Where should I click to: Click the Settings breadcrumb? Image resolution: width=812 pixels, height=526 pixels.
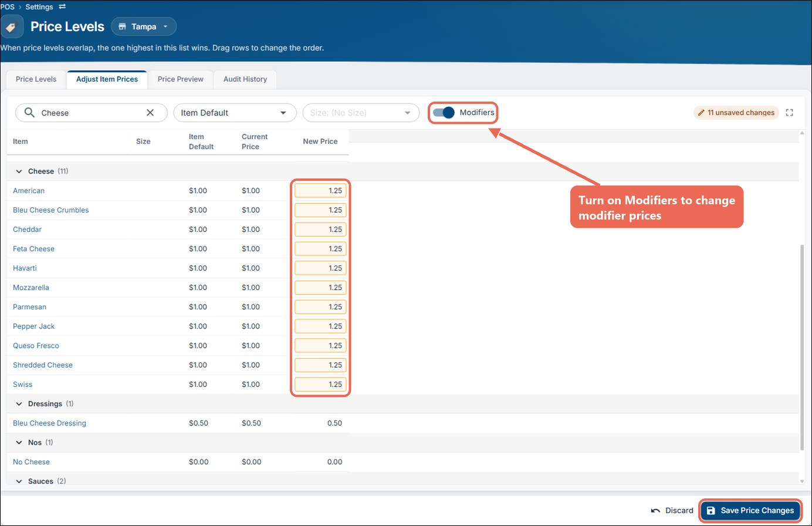coord(39,7)
